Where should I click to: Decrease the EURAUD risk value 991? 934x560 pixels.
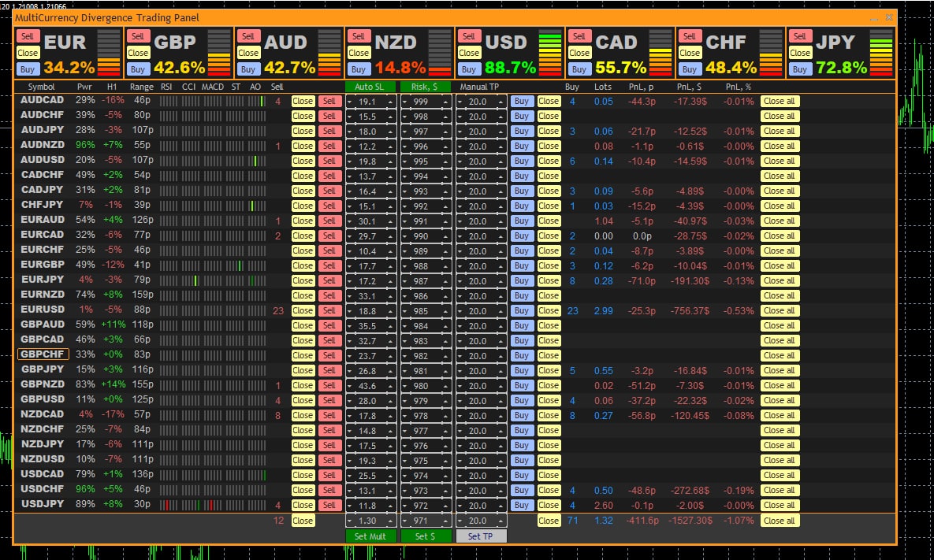405,221
